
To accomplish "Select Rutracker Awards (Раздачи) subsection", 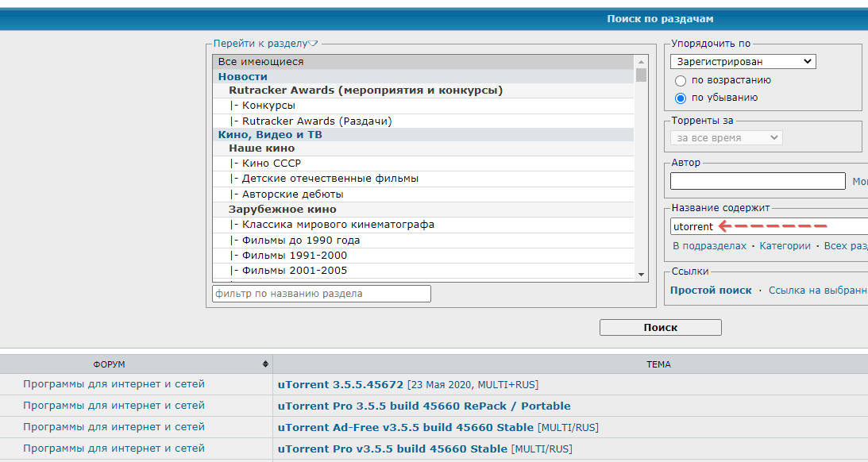I will [423, 121].
